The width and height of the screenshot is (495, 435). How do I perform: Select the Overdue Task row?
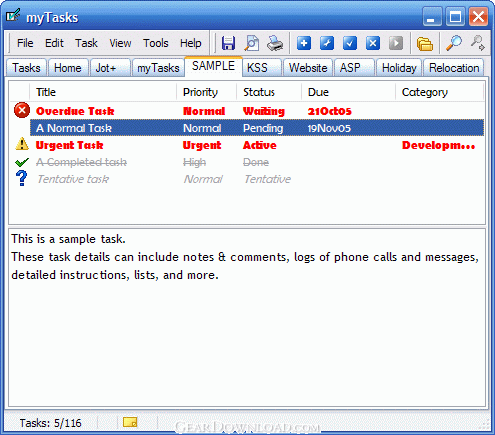tap(247, 111)
